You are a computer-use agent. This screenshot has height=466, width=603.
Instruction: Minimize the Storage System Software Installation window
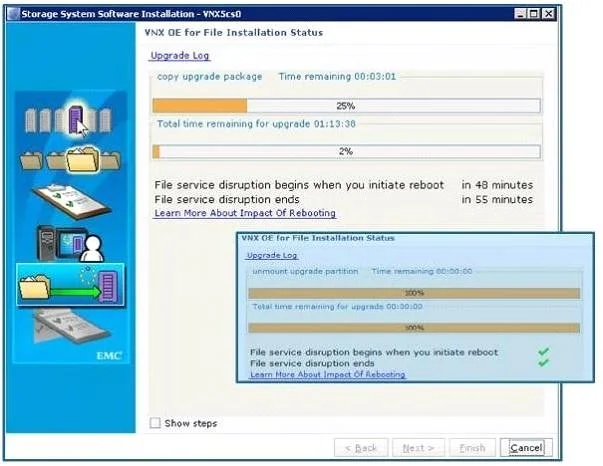[x=520, y=14]
